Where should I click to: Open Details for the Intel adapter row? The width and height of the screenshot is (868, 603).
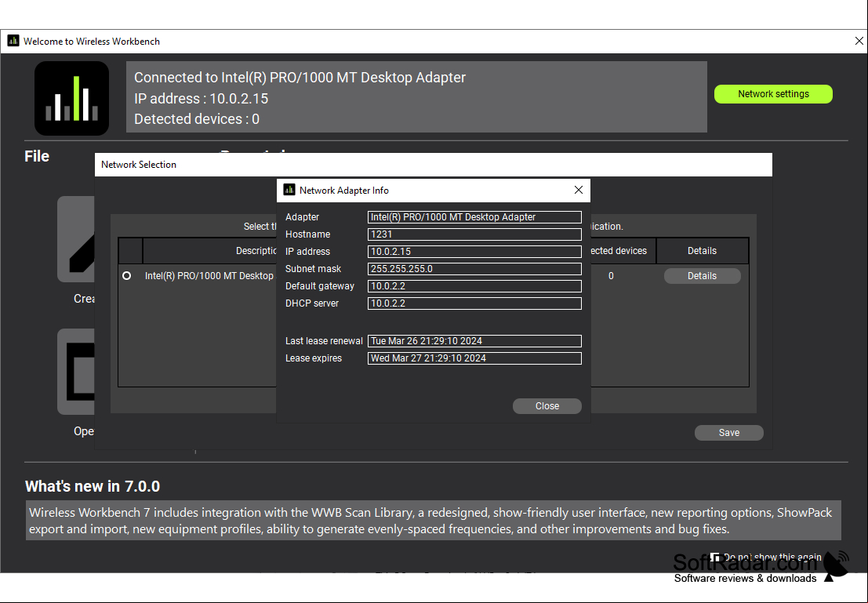[702, 276]
